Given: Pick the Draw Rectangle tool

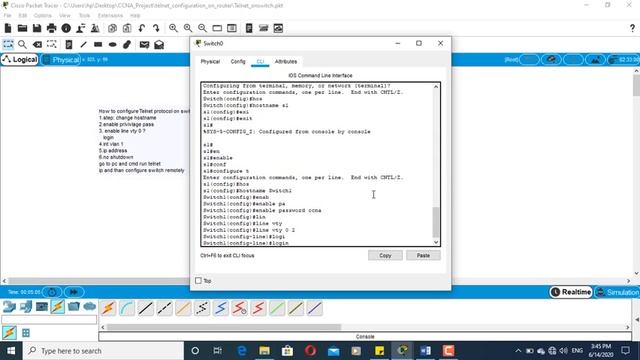Looking at the screenshot, I should tap(98, 44).
